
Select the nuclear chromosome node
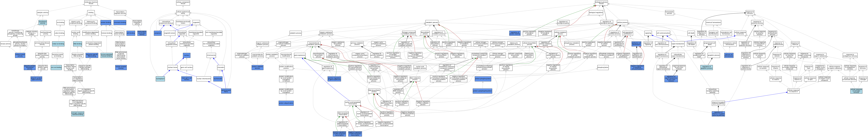(204, 79)
